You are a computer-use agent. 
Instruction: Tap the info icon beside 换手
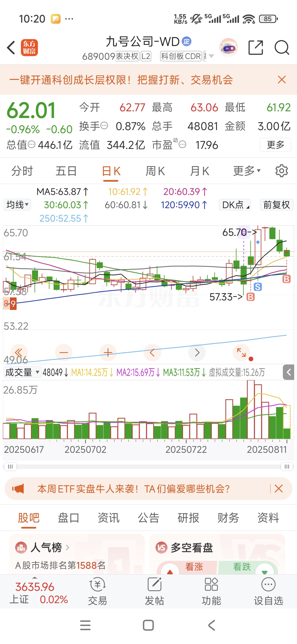coord(104,125)
